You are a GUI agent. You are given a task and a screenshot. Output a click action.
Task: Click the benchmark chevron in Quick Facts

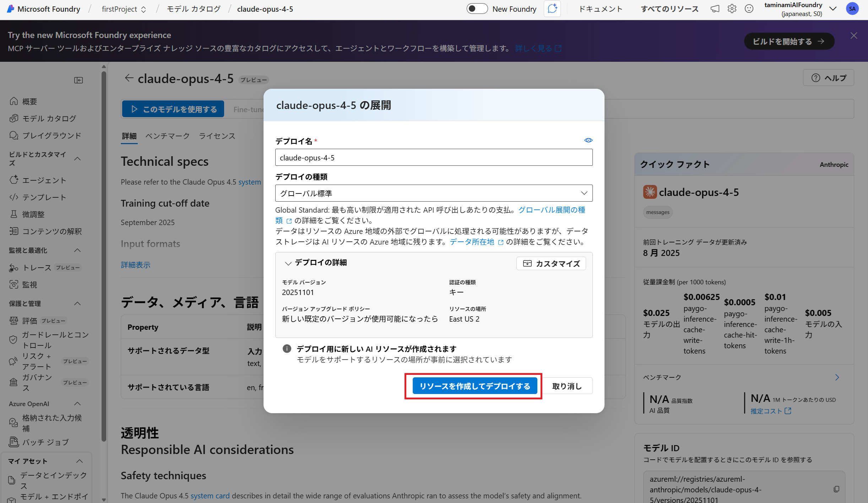837,377
